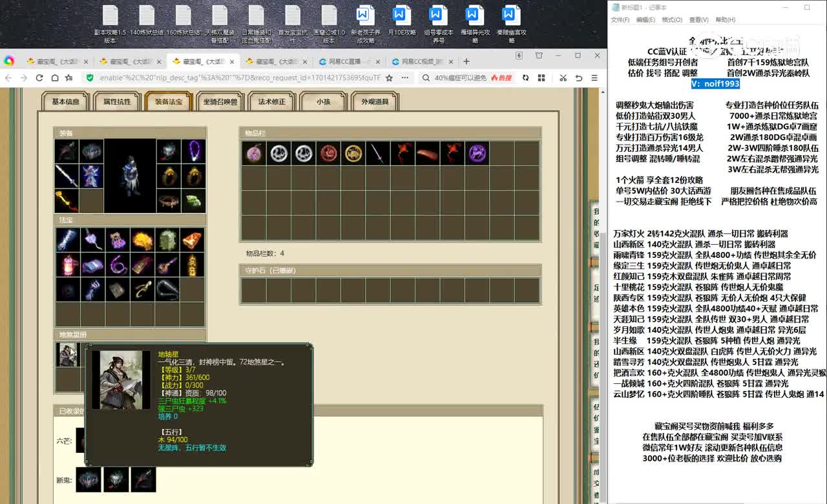Screen dimensions: 827x504
Task: Bookmark page with the star icon
Action: click(389, 78)
